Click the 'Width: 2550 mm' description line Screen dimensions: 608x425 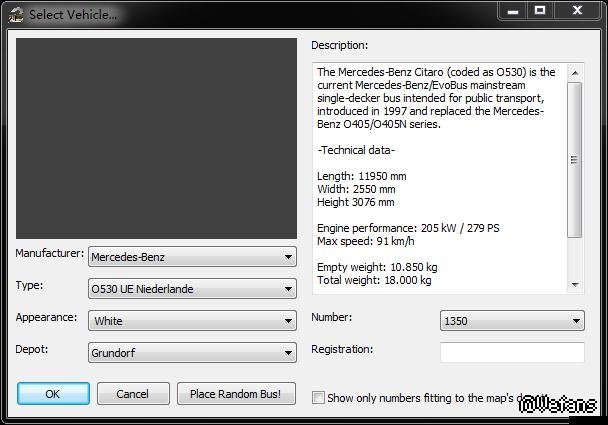point(356,189)
